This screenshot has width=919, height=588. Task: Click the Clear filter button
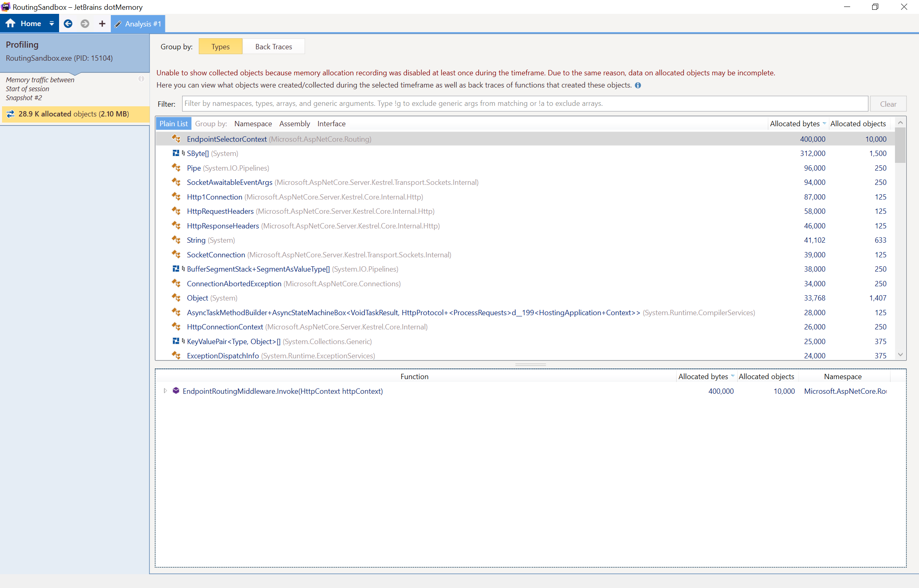coord(888,104)
